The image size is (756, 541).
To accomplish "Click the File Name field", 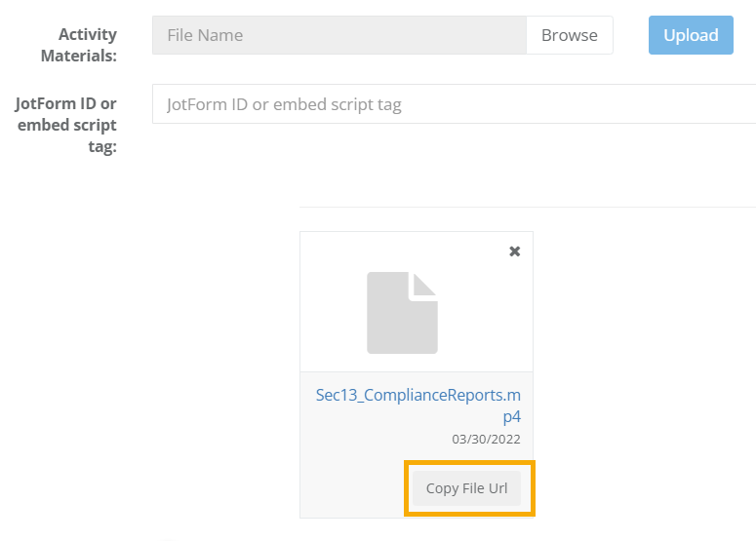I will (339, 35).
